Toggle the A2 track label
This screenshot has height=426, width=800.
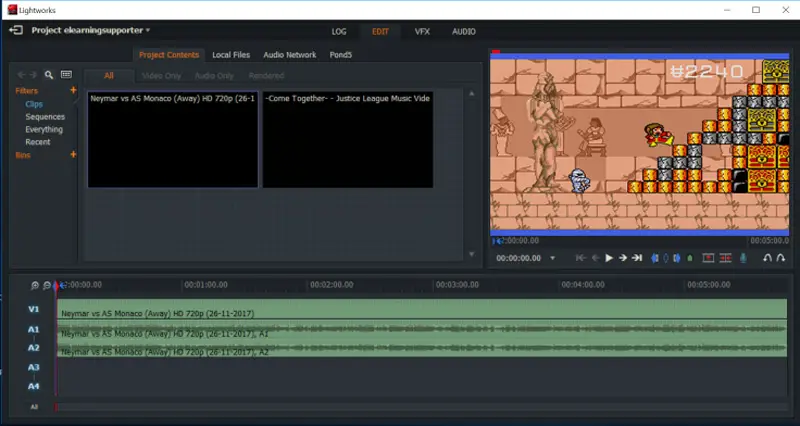pyautogui.click(x=33, y=348)
